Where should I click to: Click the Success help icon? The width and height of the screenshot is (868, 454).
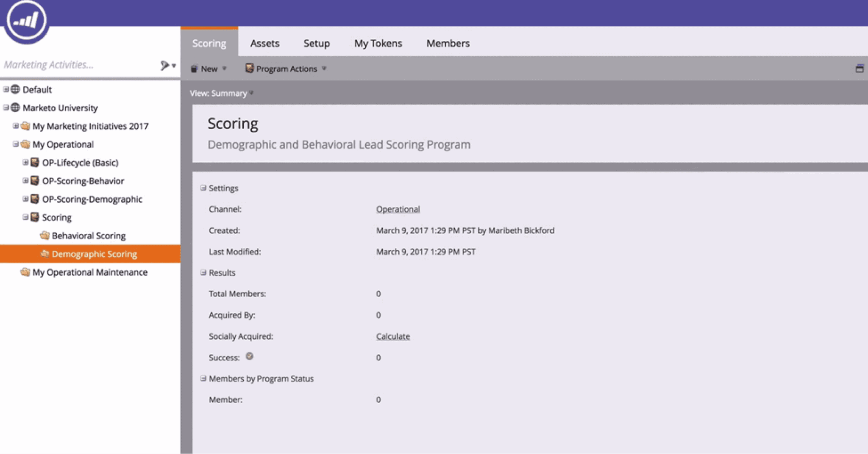250,356
